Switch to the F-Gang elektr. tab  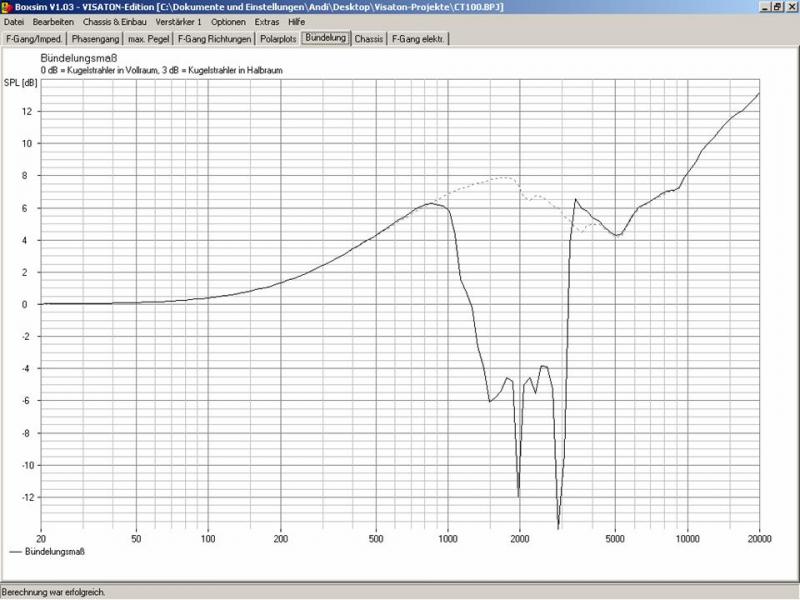418,39
